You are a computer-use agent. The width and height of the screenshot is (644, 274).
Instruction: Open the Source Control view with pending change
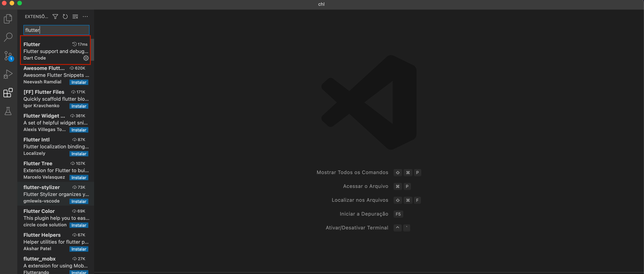8,56
